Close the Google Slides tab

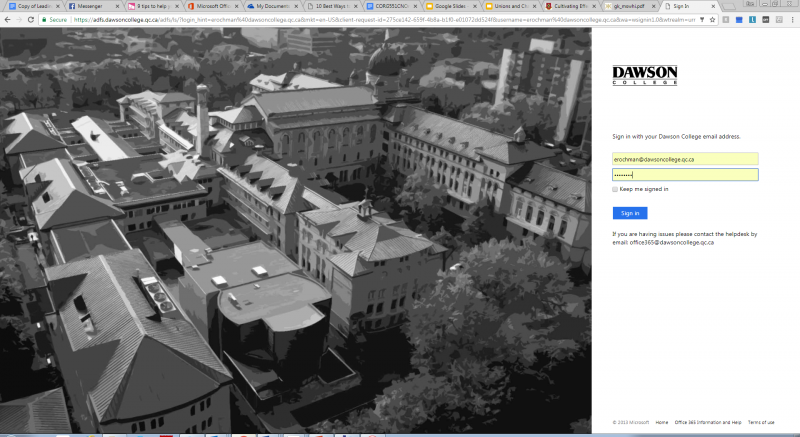475,6
